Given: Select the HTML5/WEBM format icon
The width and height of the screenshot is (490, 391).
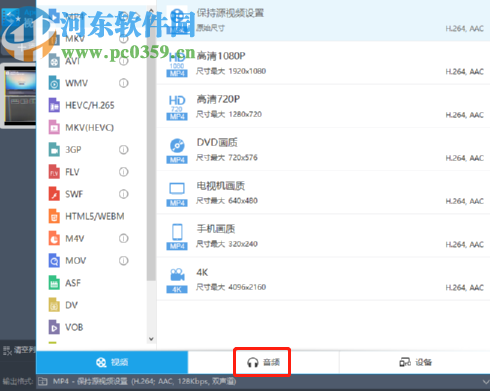Looking at the screenshot, I should [x=54, y=216].
